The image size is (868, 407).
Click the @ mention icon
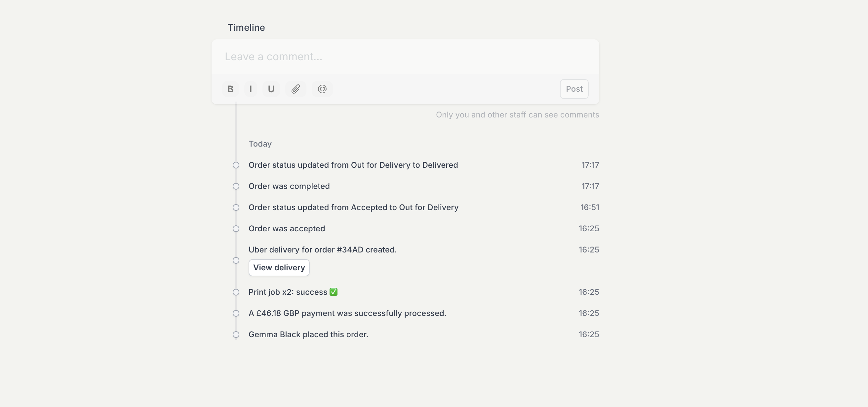[x=322, y=89]
